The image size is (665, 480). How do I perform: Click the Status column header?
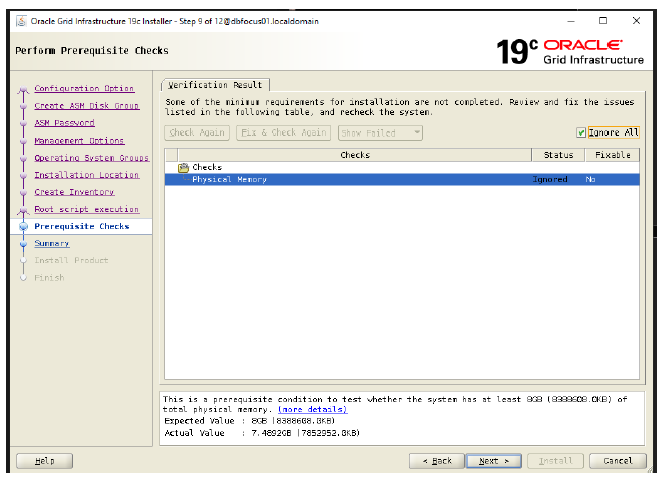click(558, 155)
